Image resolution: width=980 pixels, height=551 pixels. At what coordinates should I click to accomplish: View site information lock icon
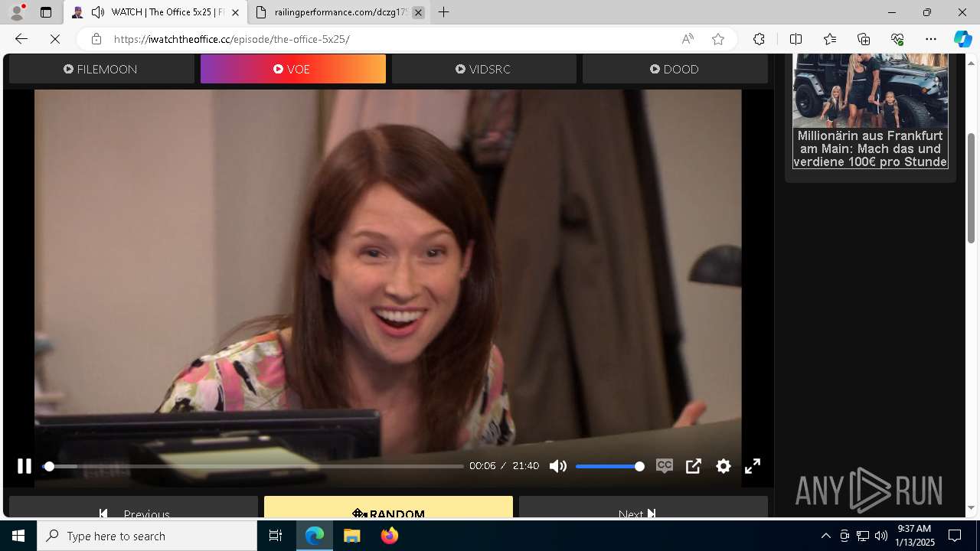tap(96, 39)
